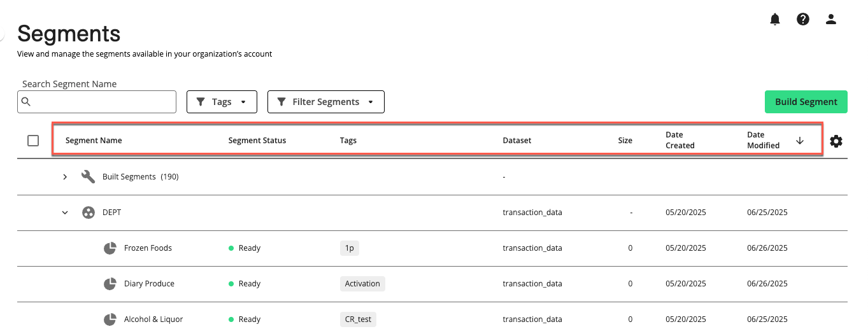Screen dimensions: 868x336
Task: Toggle Date Modified sort arrow
Action: (x=800, y=141)
